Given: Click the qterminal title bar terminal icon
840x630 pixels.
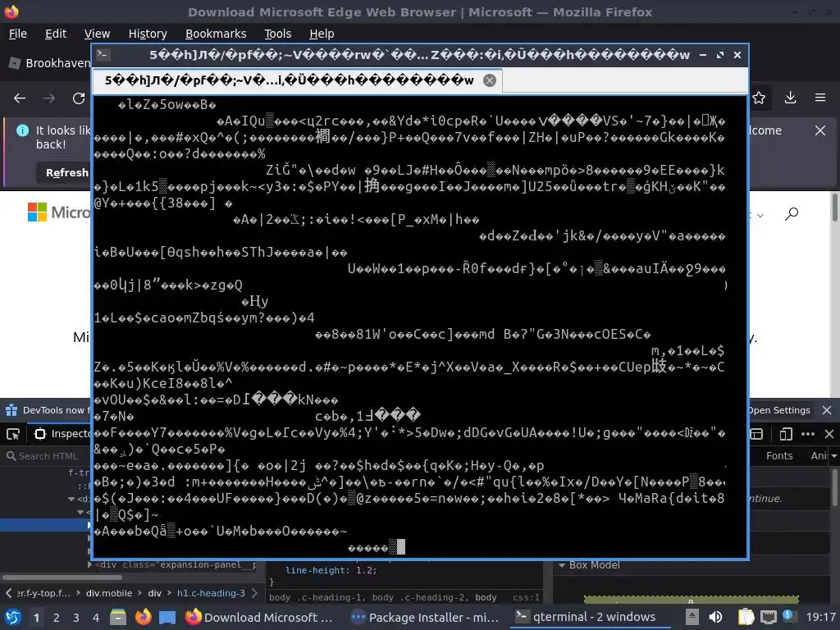Looking at the screenshot, I should 103,55.
